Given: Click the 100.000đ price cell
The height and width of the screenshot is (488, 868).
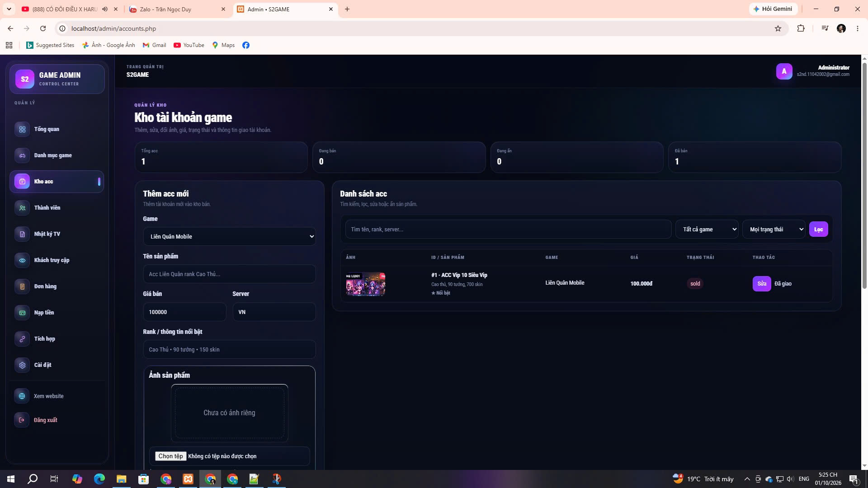Looking at the screenshot, I should (x=641, y=284).
